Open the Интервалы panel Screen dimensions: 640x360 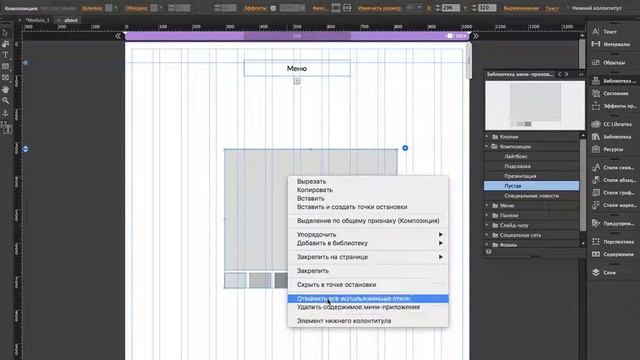click(x=611, y=44)
